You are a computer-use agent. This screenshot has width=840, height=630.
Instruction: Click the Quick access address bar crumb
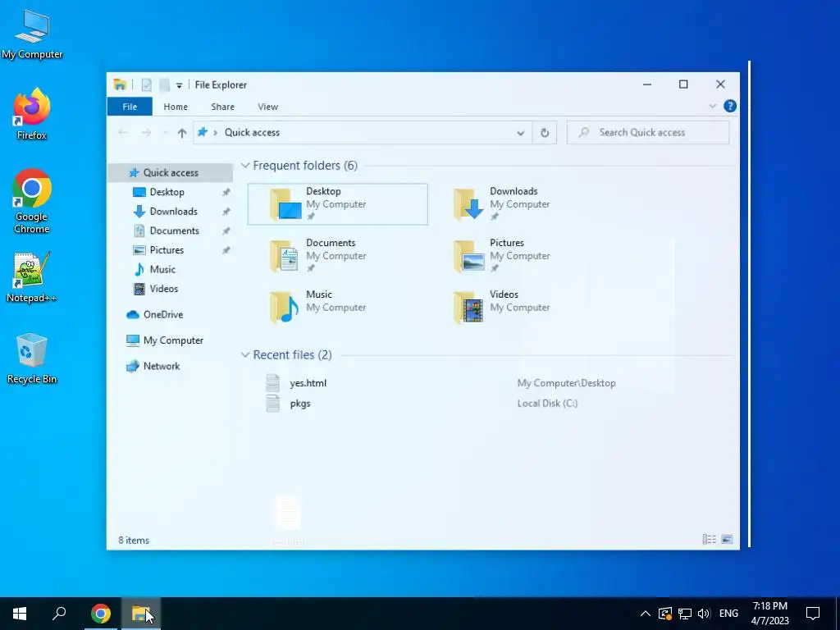(x=252, y=132)
